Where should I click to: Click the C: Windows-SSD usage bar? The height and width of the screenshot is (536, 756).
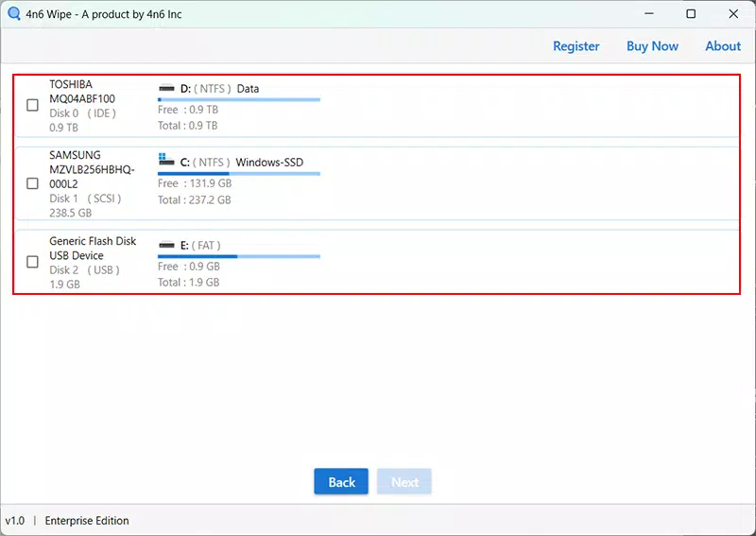pos(239,174)
